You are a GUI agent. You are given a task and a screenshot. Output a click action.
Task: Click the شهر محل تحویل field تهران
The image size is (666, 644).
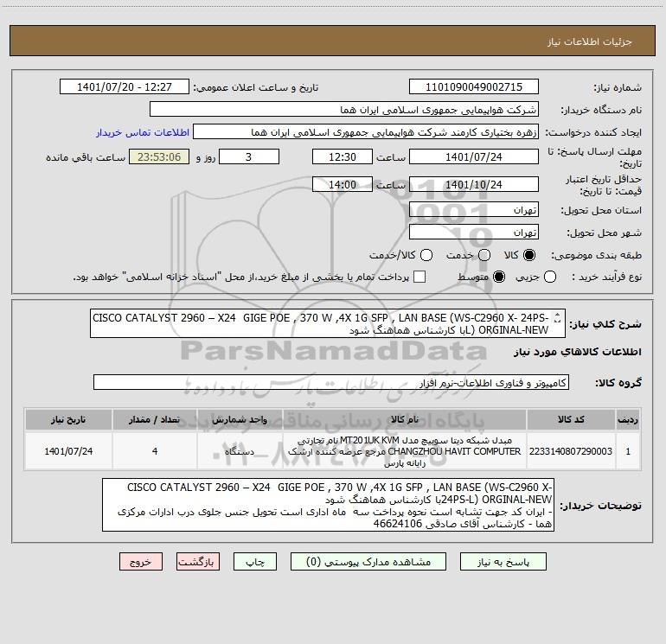point(474,233)
